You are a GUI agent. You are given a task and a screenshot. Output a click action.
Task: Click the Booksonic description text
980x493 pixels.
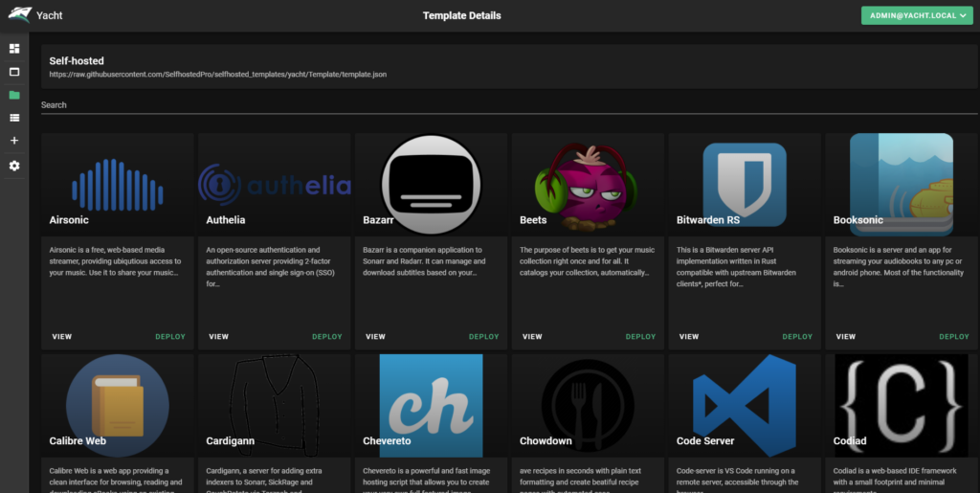click(898, 267)
